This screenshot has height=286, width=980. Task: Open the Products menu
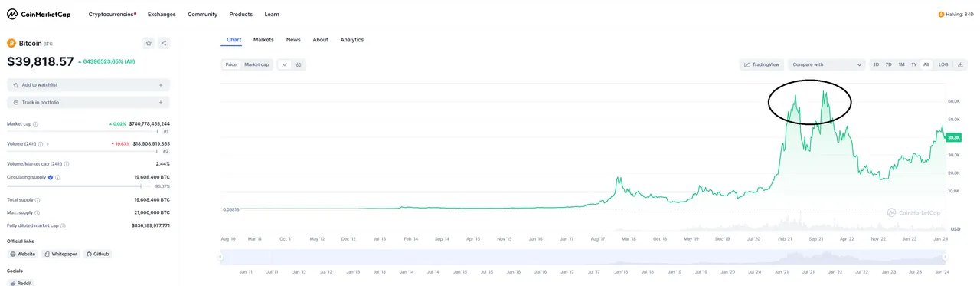pyautogui.click(x=241, y=14)
